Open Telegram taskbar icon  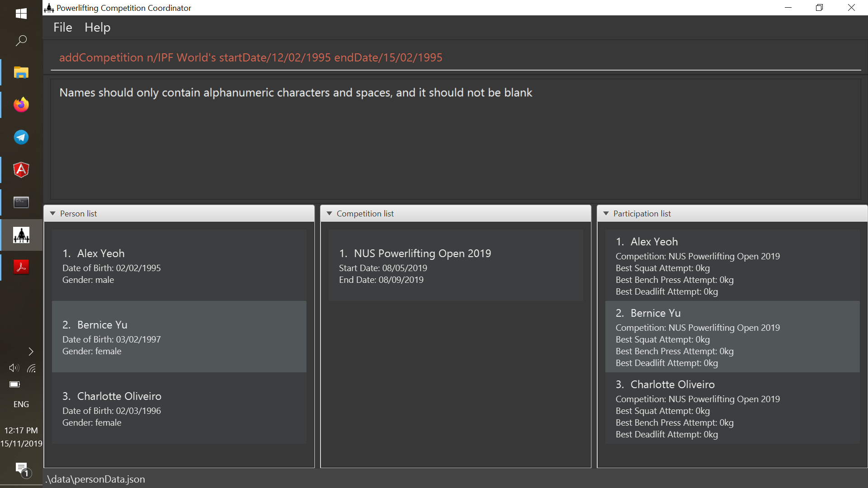21,137
